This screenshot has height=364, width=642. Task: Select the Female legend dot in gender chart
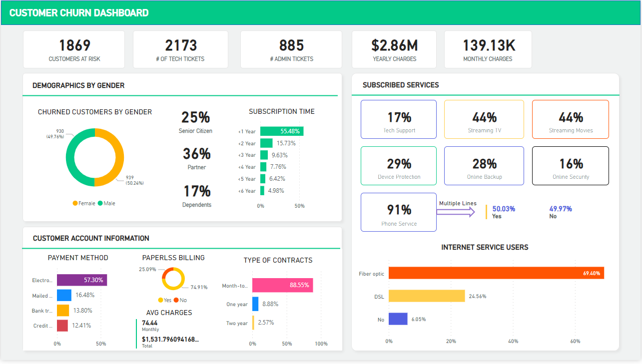tap(75, 203)
